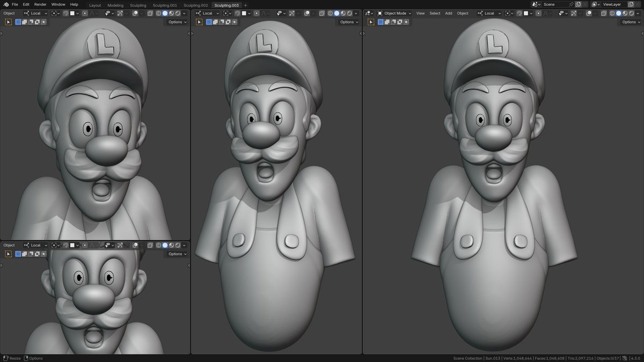
Task: Open the Add menu in right viewport
Action: 449,13
